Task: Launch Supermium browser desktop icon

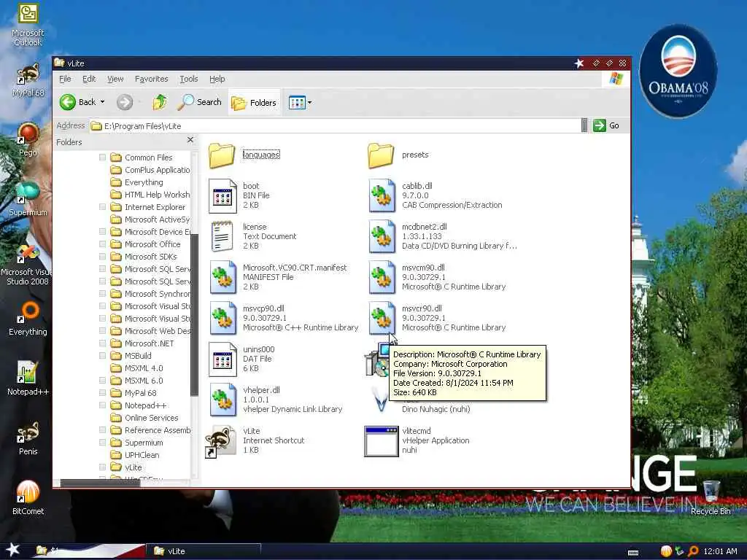Action: (x=28, y=199)
